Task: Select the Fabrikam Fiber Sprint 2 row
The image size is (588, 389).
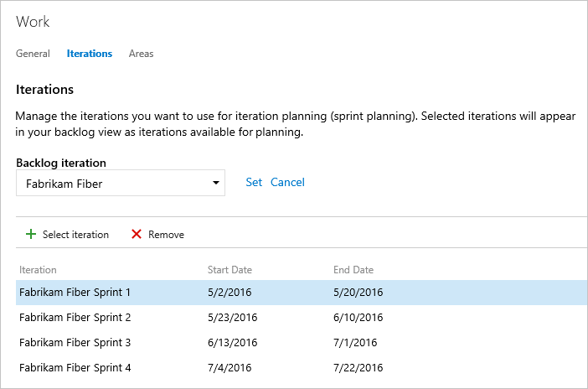Action: tap(302, 317)
